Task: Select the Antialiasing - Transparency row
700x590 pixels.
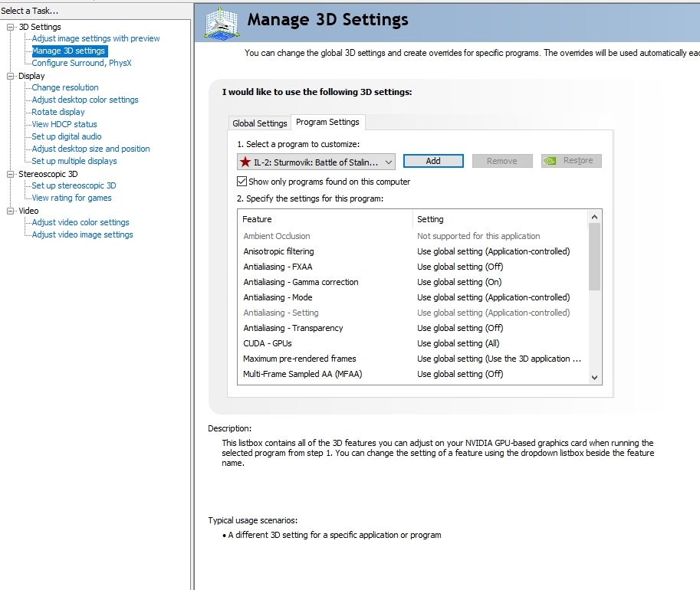Action: (413, 328)
